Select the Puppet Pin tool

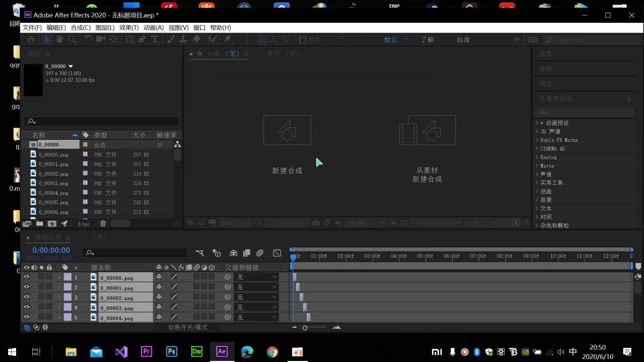click(x=228, y=40)
